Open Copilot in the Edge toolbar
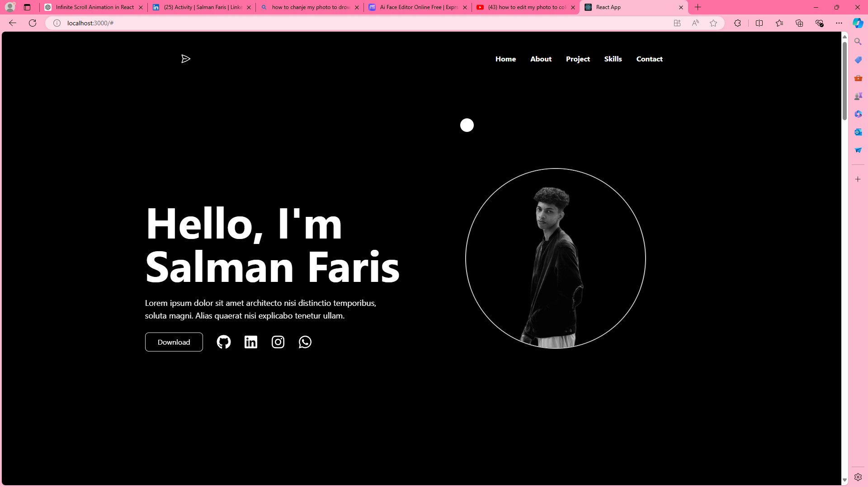The height and width of the screenshot is (487, 868). [858, 23]
